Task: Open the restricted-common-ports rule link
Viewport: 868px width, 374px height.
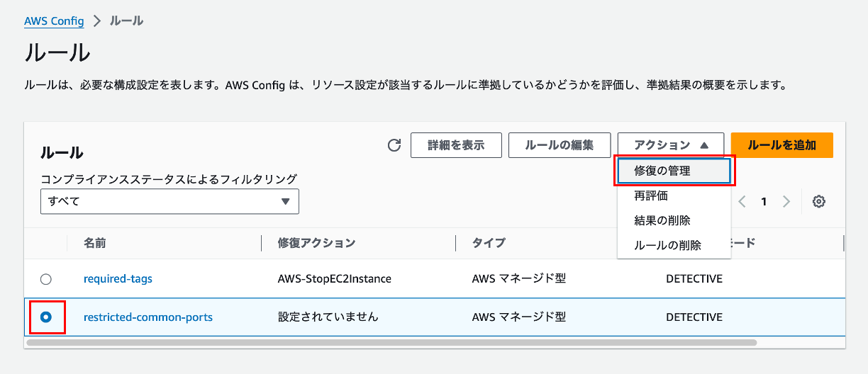Action: (x=148, y=317)
